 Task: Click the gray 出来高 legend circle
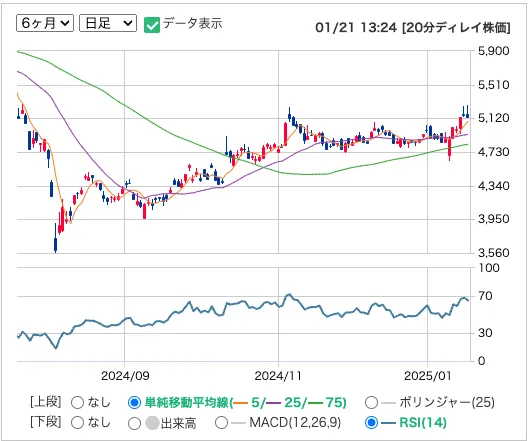tap(152, 423)
